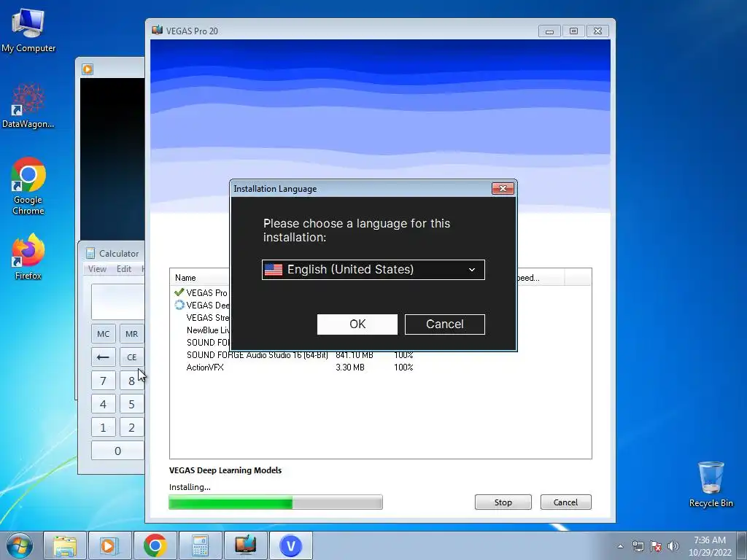747x560 pixels.
Task: Open My Computer desktop icon
Action: coord(28,31)
